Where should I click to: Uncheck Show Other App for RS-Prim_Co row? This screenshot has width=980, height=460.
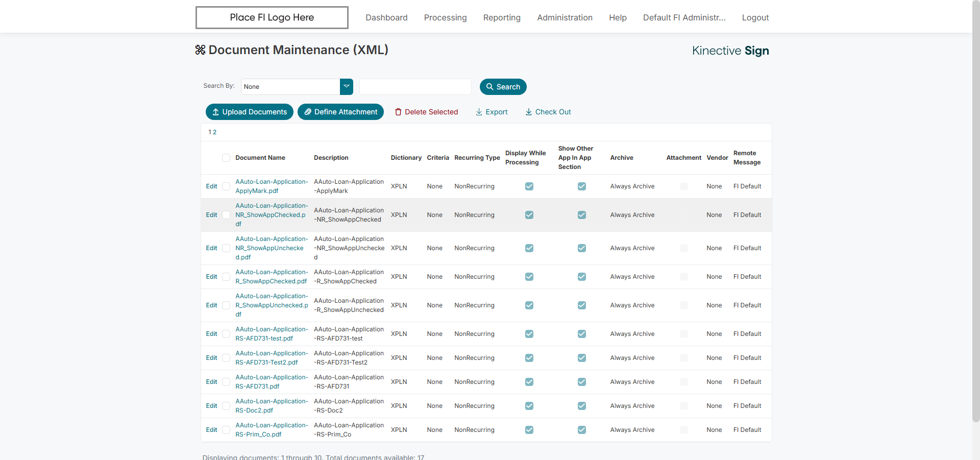click(581, 430)
